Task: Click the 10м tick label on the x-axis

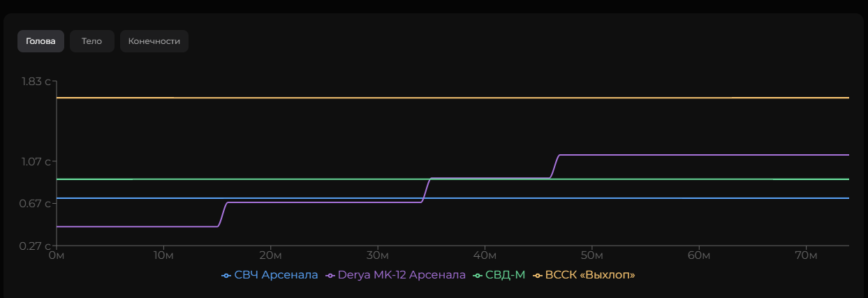Action: (x=163, y=255)
